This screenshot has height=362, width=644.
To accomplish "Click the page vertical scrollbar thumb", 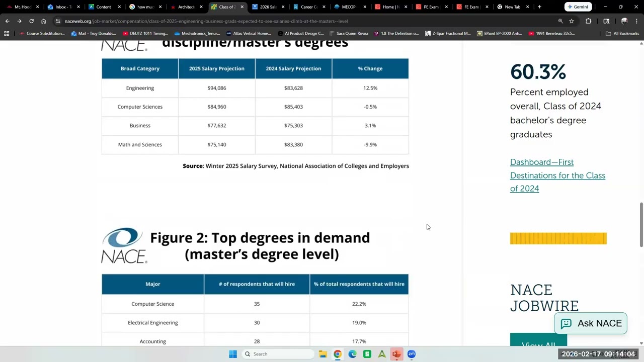I will (x=641, y=225).
